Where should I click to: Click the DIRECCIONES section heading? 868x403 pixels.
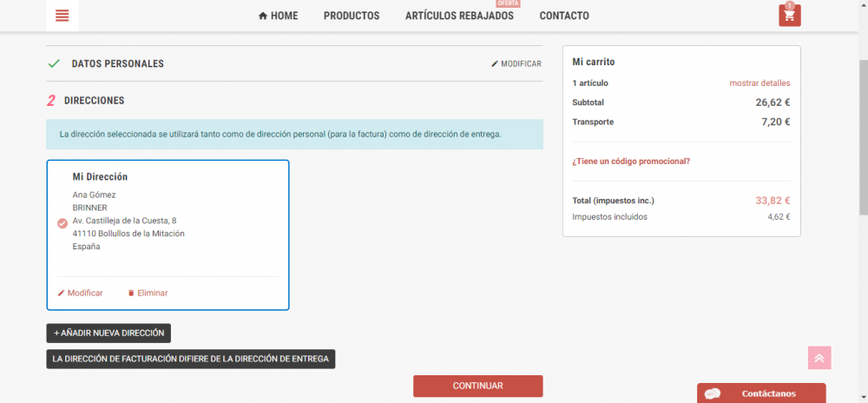click(x=94, y=101)
